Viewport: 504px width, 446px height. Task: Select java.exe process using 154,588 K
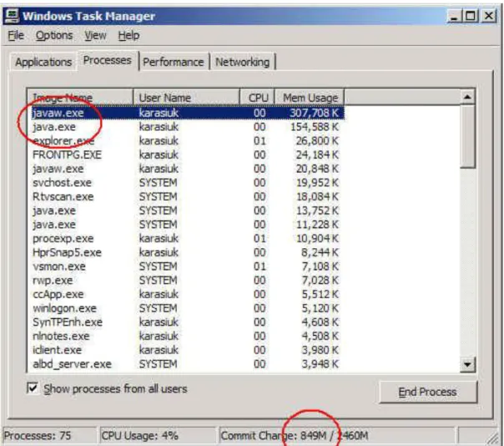186,127
